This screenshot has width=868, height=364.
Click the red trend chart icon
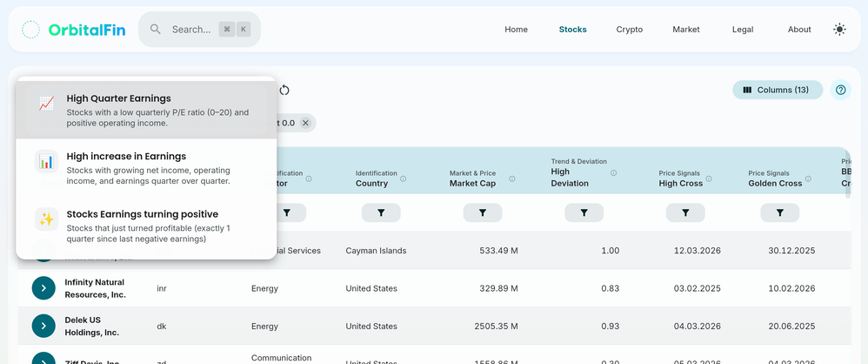coord(46,104)
